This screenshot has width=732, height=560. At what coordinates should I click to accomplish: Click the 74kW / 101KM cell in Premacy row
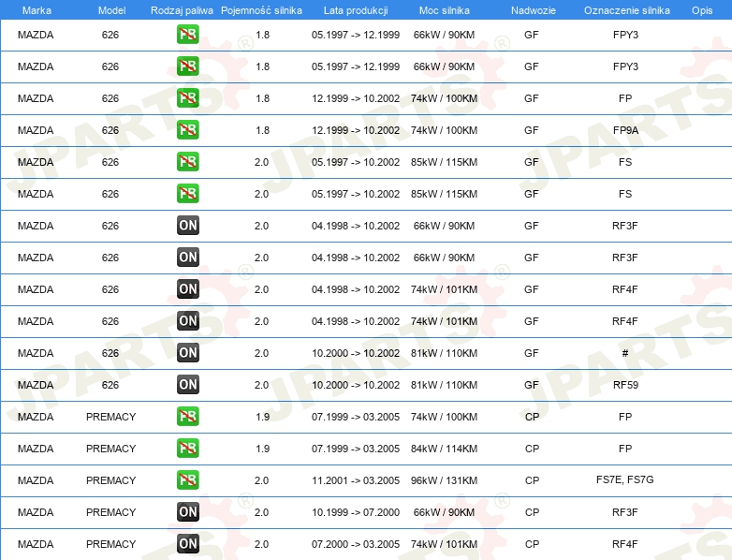[444, 544]
